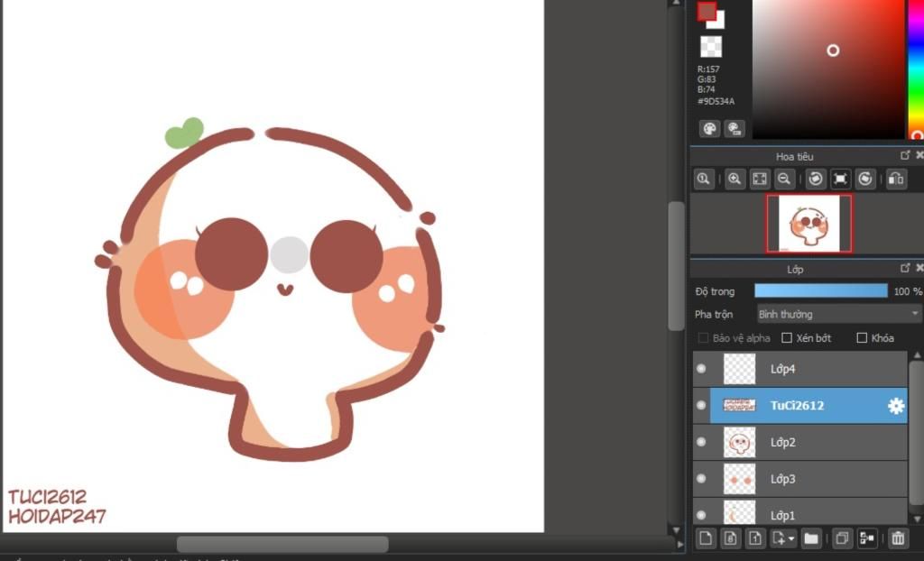Pick a shade in the color square
Image resolution: width=924 pixels, height=561 pixels.
point(828,69)
